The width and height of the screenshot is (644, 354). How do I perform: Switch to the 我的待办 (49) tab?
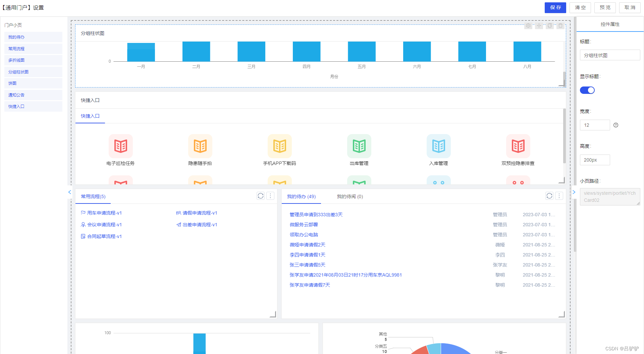pos(302,196)
